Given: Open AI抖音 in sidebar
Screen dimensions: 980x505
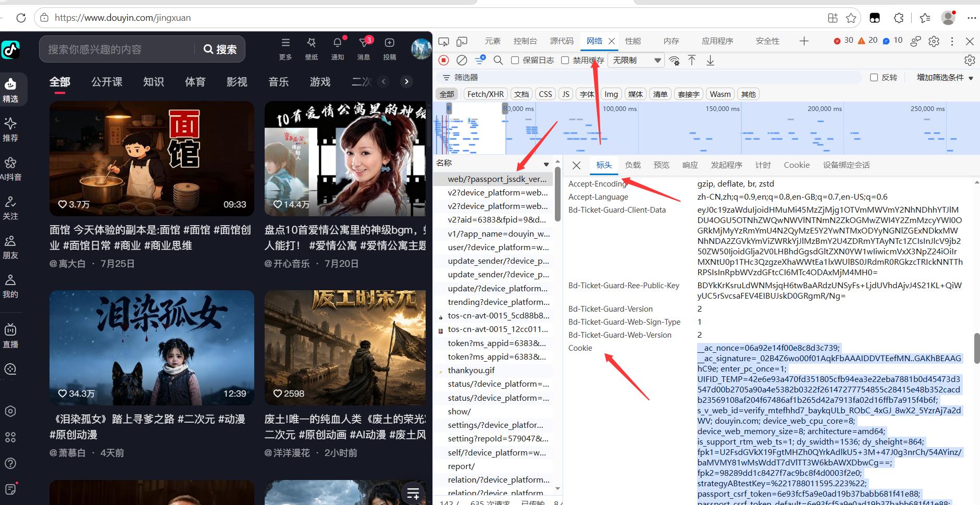Looking at the screenshot, I should pyautogui.click(x=10, y=169).
